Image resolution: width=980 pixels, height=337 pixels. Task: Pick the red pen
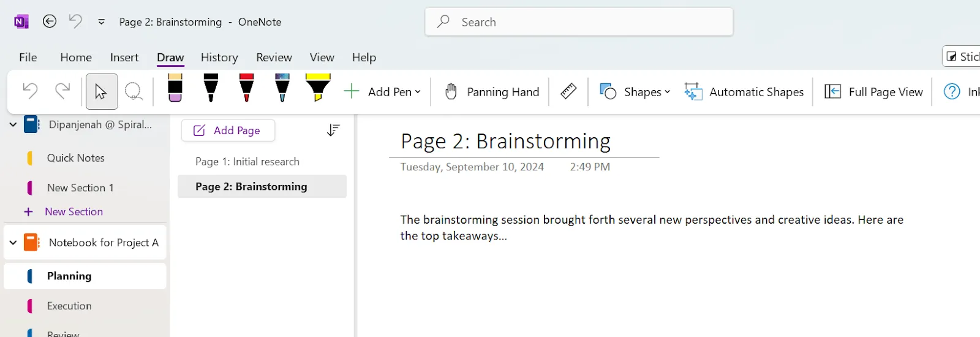tap(247, 88)
